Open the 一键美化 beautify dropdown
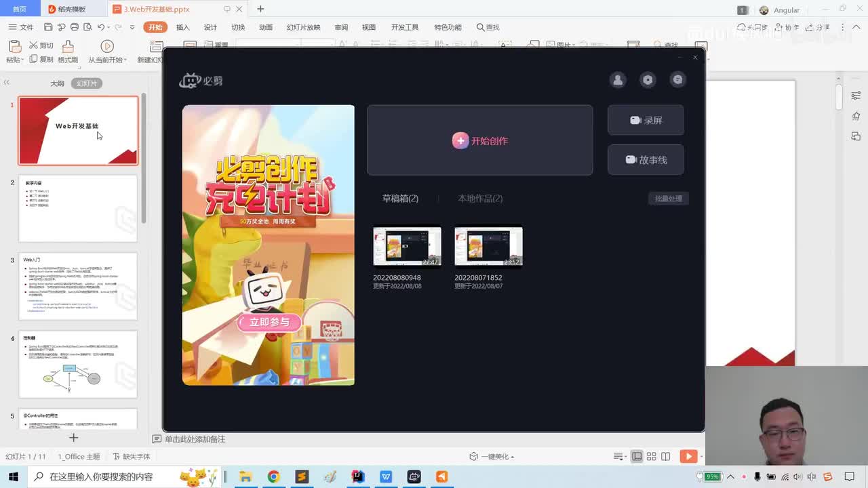868x488 pixels. [x=492, y=457]
